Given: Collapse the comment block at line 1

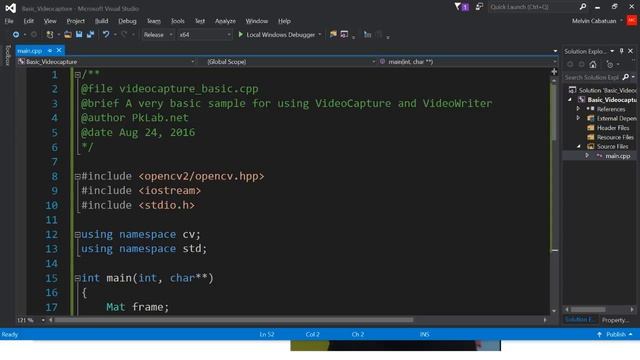Looking at the screenshot, I should [78, 75].
